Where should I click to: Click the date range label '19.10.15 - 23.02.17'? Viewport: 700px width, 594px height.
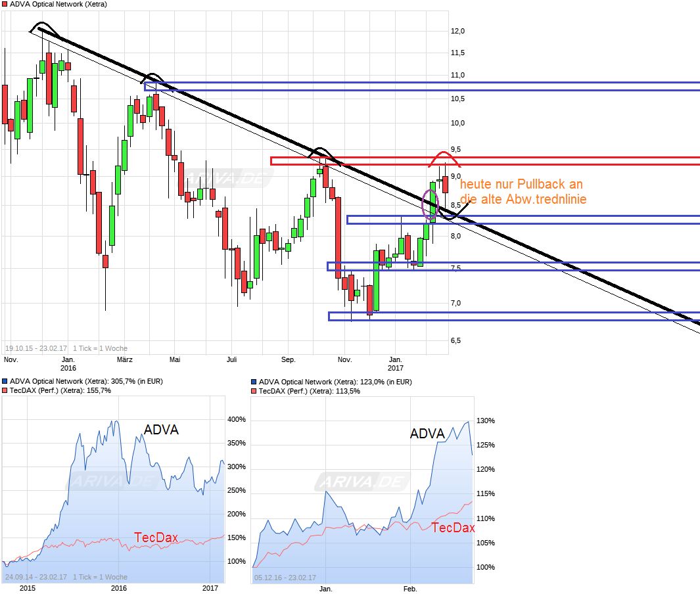click(36, 348)
